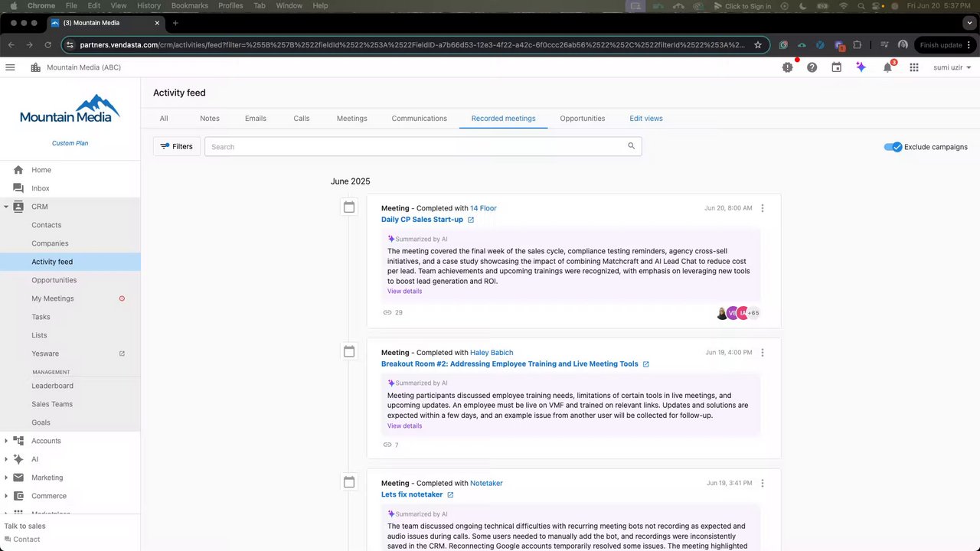Viewport: 980px width, 551px height.
Task: Go to Companies in the CRM sidebar
Action: click(50, 243)
